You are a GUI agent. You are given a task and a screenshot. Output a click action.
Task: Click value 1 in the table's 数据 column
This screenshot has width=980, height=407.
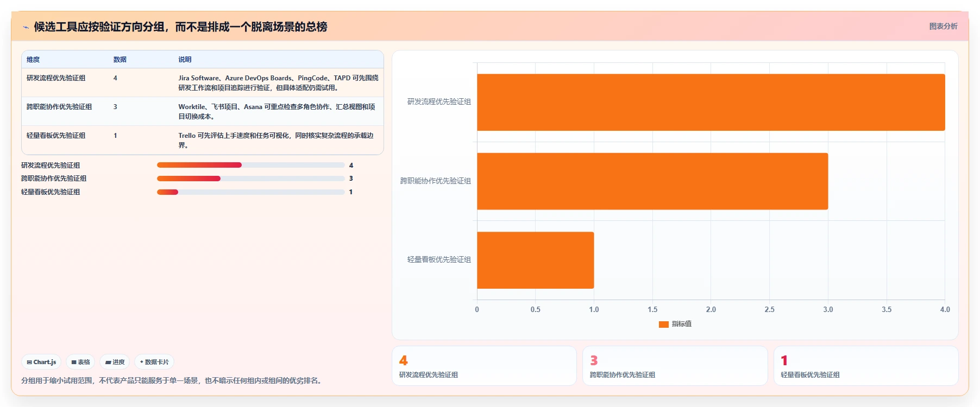(x=115, y=136)
